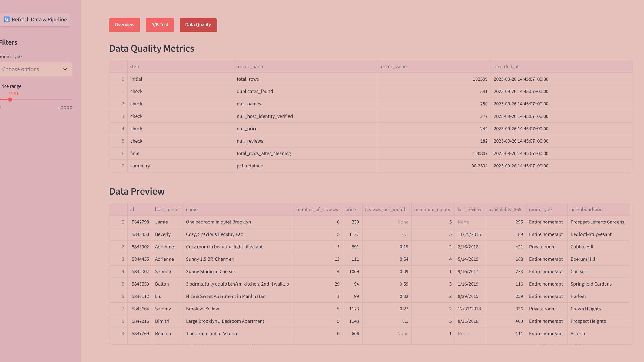Click 'Large Brooklyn 3 Bedroom Apartment' cell
The width and height of the screenshot is (644, 362).
point(238,321)
